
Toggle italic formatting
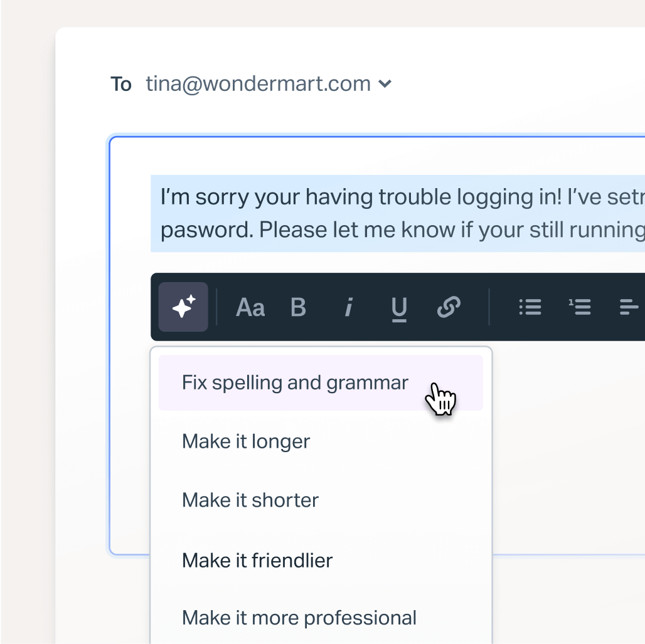(x=349, y=307)
